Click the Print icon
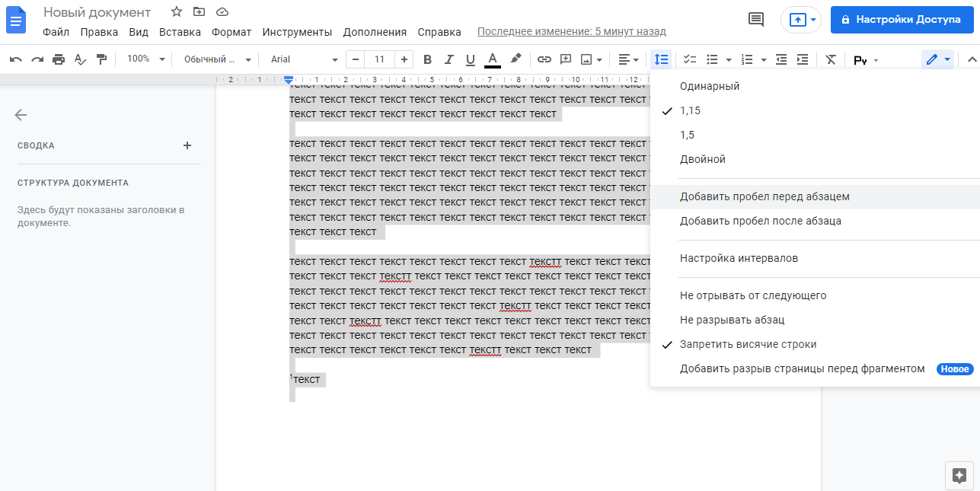This screenshot has height=491, width=980. coord(59,59)
